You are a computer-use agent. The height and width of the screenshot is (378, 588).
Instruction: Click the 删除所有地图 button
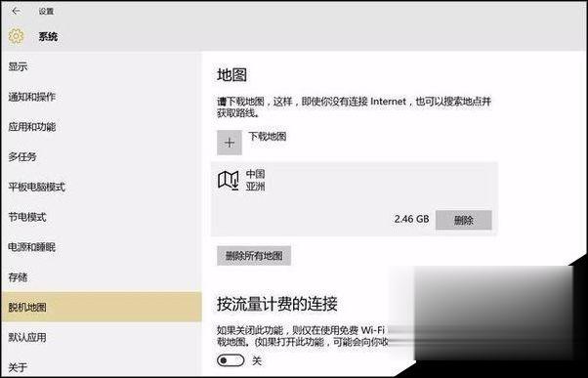(x=254, y=256)
